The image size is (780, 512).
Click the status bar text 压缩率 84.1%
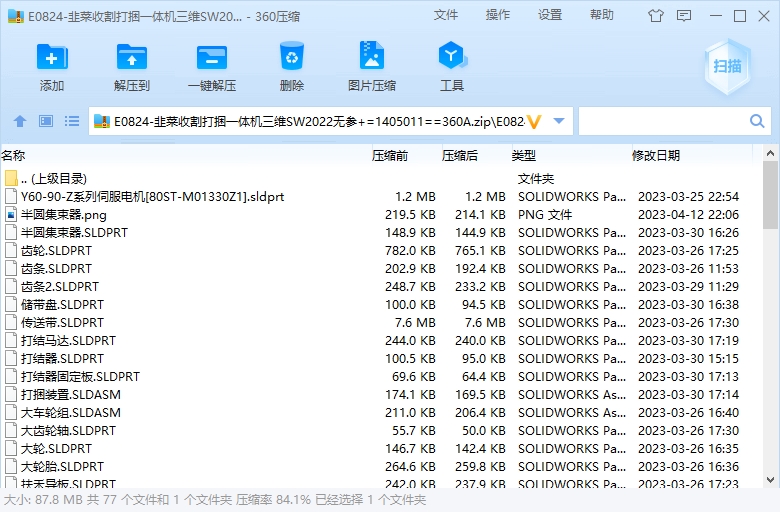click(x=273, y=500)
